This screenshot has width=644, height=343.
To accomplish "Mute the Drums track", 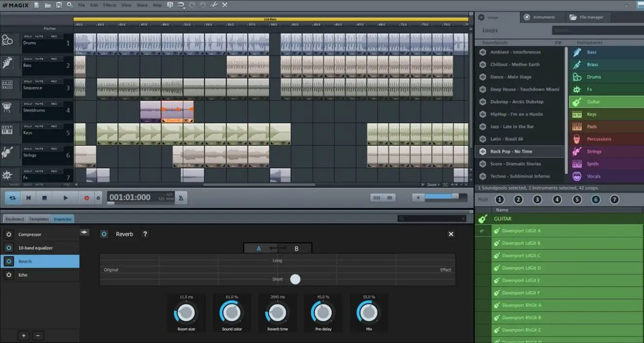I will coord(39,36).
